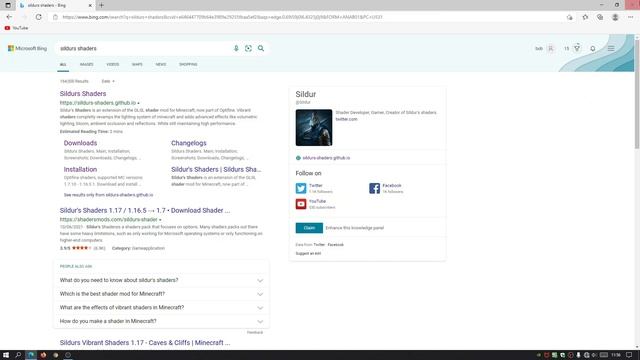This screenshot has height=360, width=640.
Task: Click the tab actions icon at top left
Action: coord(8,5)
